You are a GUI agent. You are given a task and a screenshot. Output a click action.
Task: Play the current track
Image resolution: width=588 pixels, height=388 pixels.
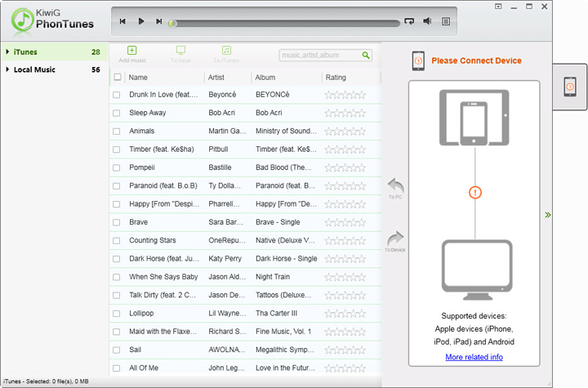coord(141,21)
